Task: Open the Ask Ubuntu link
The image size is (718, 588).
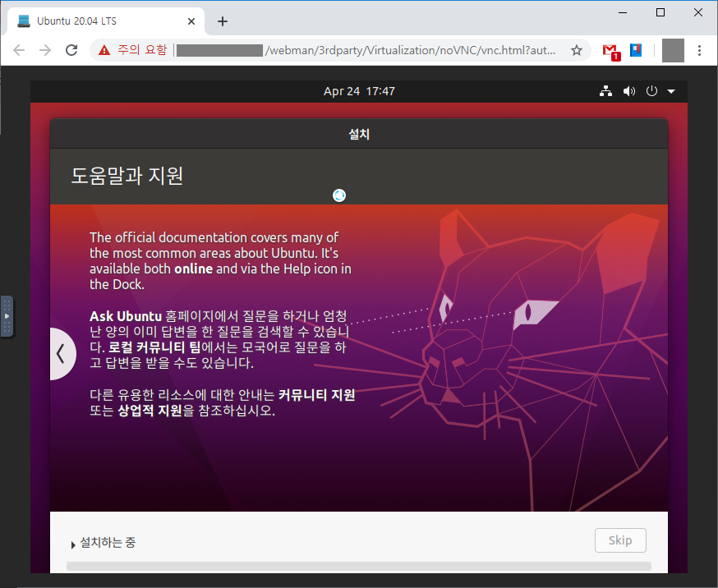Action: (126, 316)
